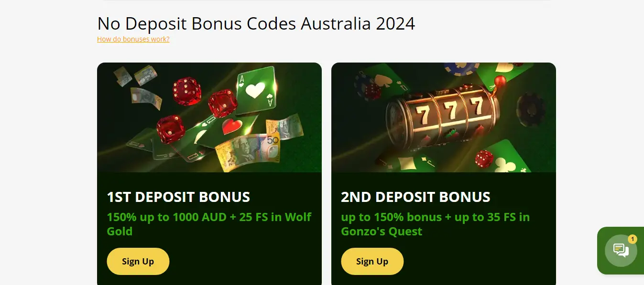Click the Wolf Gold 150% offer text

[209, 224]
